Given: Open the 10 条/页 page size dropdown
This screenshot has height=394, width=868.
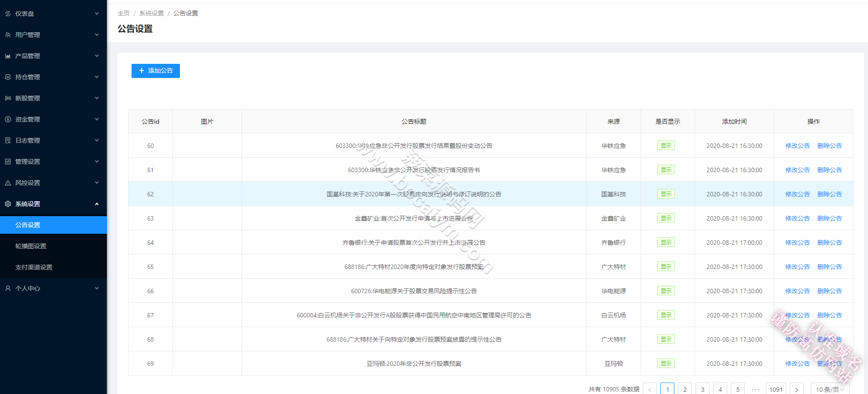Looking at the screenshot, I should pos(830,389).
